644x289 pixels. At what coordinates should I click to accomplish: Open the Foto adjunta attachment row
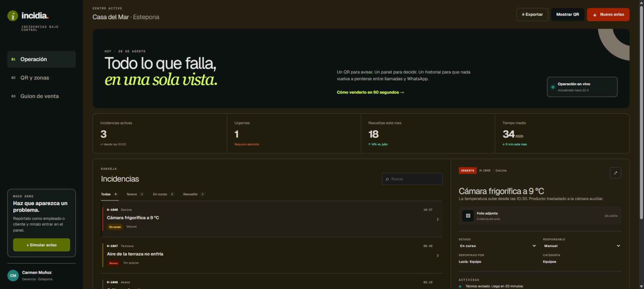[x=540, y=216]
